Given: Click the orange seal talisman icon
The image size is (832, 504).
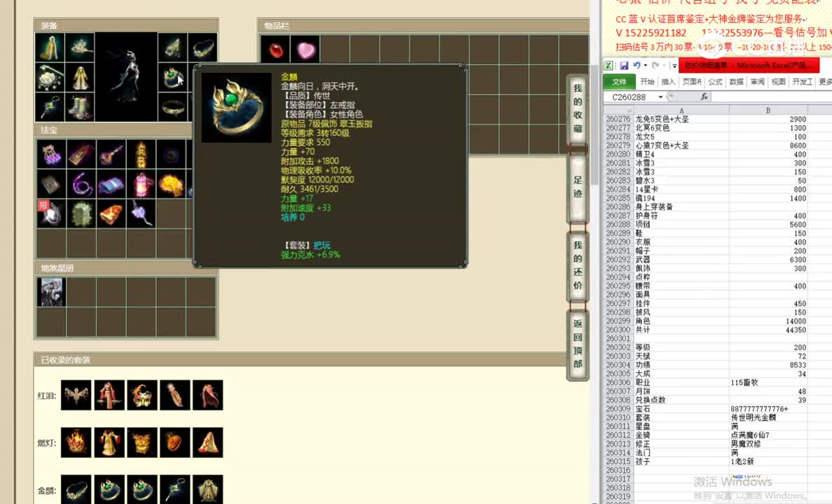Looking at the screenshot, I should tap(111, 213).
